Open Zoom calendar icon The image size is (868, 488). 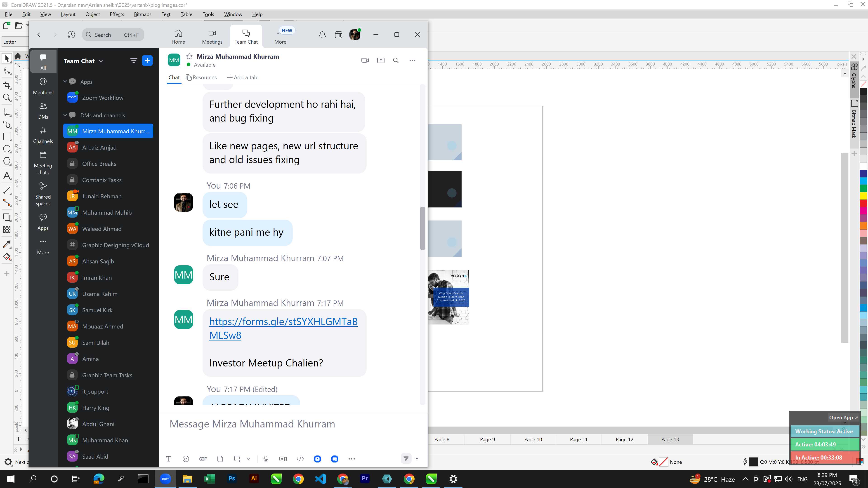[339, 35]
